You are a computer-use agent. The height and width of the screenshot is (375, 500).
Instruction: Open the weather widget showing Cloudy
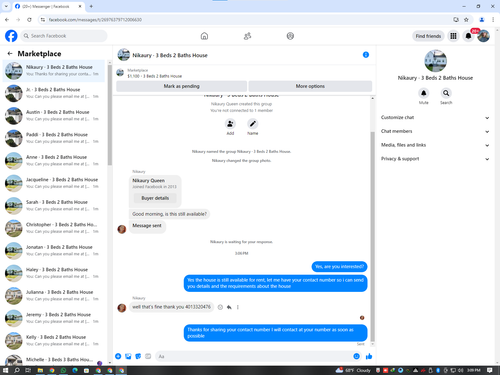click(x=353, y=370)
